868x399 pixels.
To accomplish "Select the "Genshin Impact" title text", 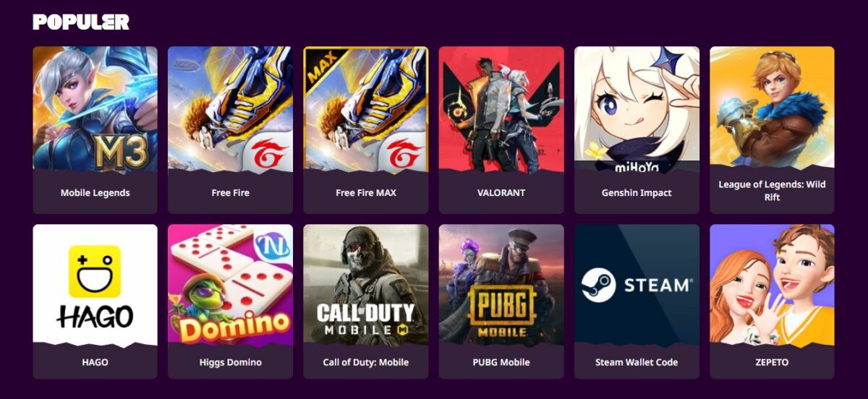I will coord(637,193).
